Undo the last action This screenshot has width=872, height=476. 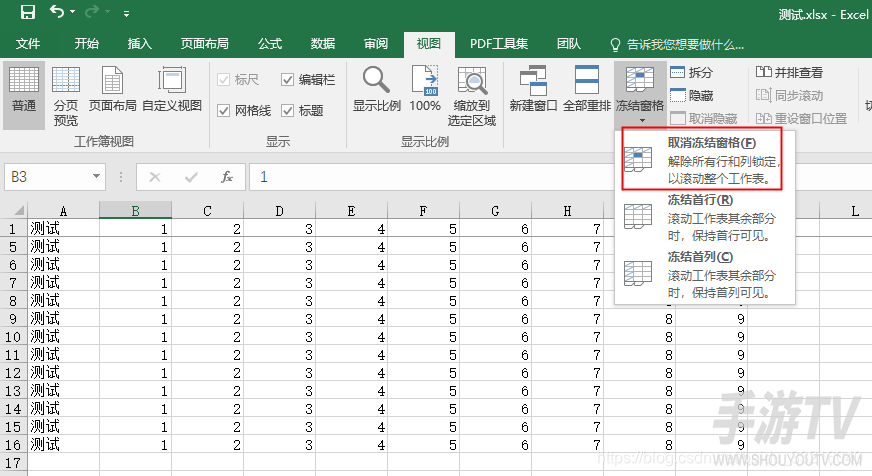point(57,12)
